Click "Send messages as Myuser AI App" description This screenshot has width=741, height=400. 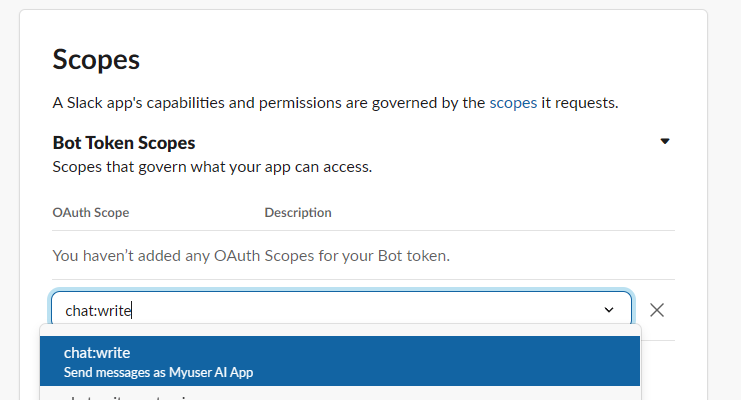158,373
